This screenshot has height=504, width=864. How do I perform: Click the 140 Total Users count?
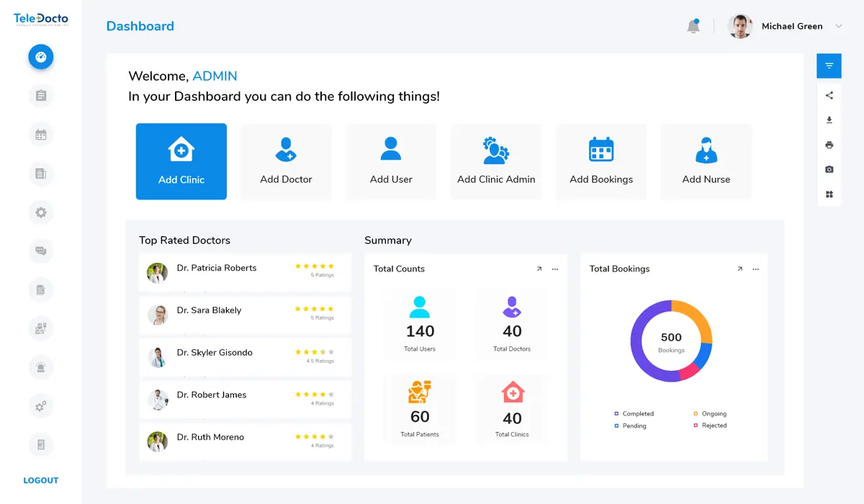click(x=420, y=331)
